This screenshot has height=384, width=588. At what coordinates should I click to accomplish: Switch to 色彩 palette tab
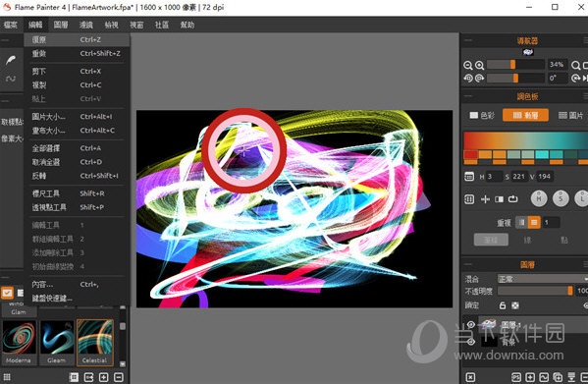click(x=482, y=115)
